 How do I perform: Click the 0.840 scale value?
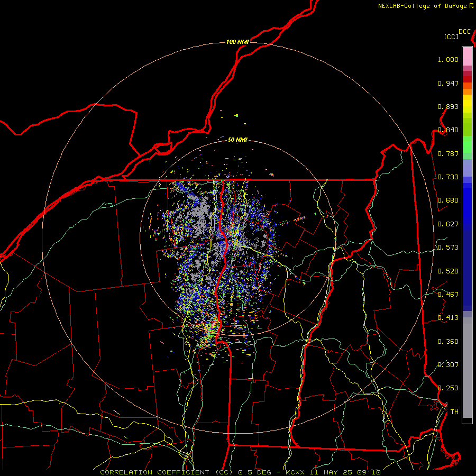point(448,130)
